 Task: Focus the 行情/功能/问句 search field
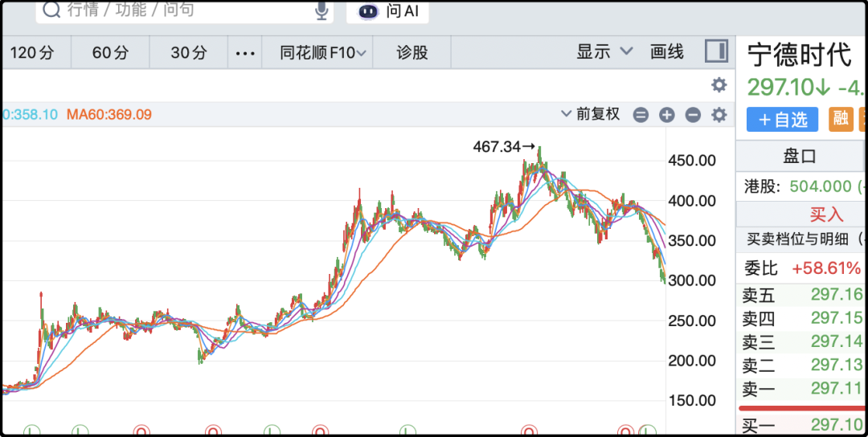coord(185,10)
